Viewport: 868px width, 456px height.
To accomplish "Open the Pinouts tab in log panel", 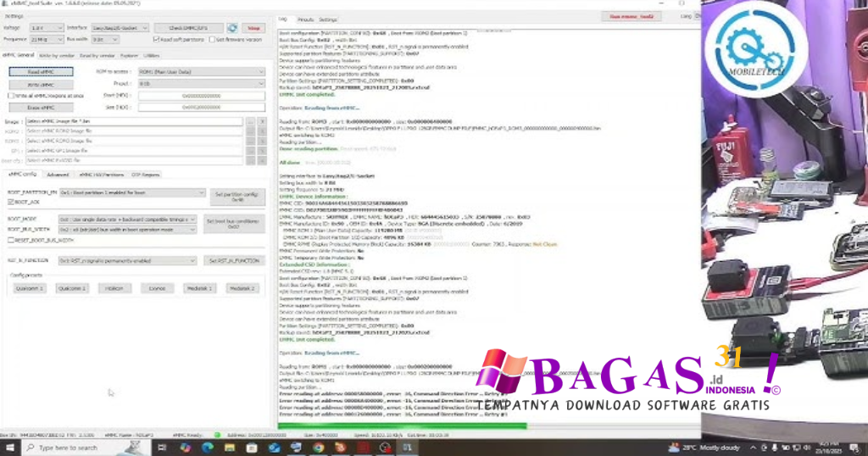I will 305,20.
